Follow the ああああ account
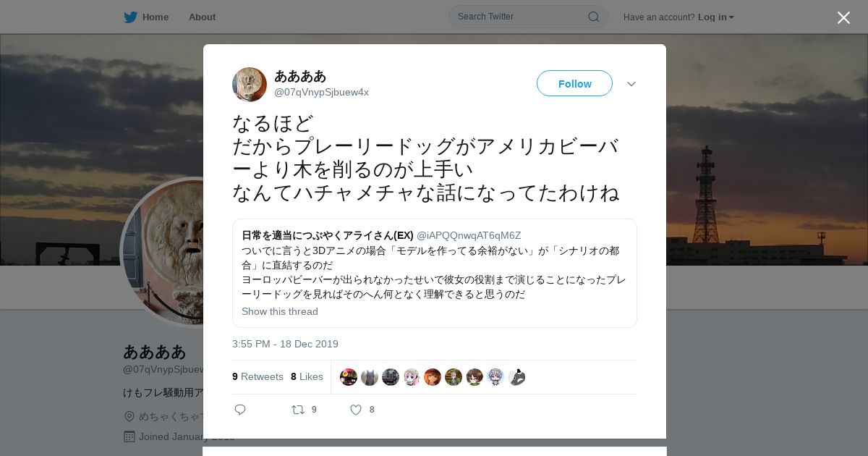This screenshot has height=456, width=868. click(574, 83)
